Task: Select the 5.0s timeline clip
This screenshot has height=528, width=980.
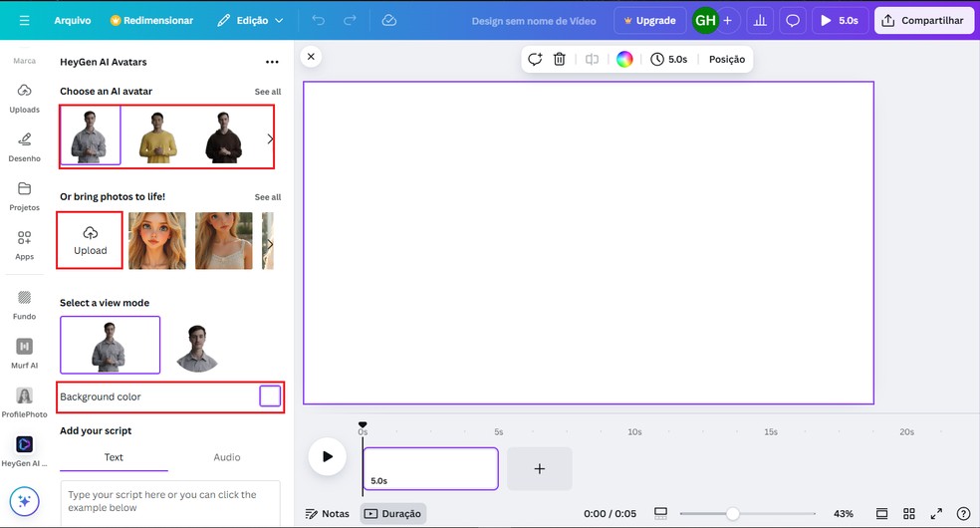Action: 430,468
